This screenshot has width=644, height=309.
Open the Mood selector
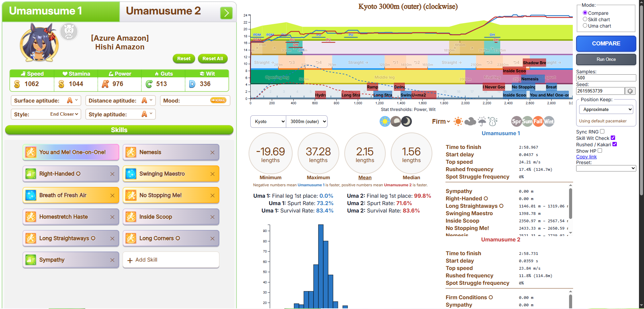[x=218, y=101]
